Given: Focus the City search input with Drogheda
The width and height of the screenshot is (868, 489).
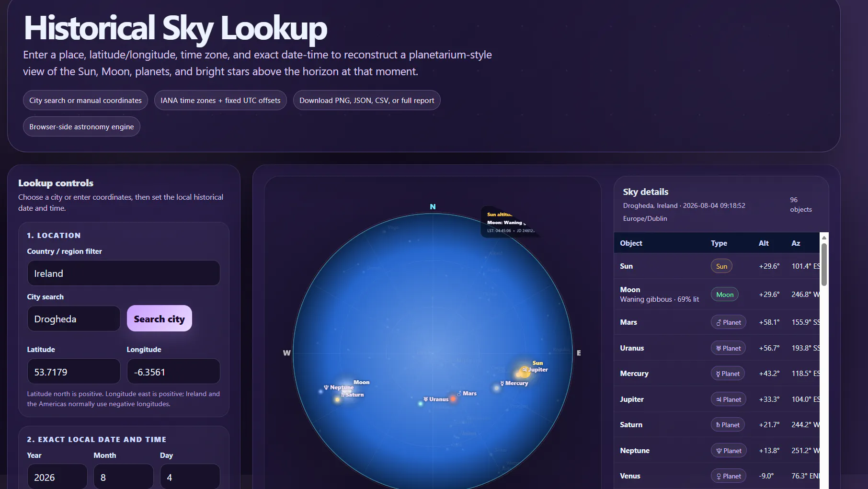Looking at the screenshot, I should [x=74, y=318].
